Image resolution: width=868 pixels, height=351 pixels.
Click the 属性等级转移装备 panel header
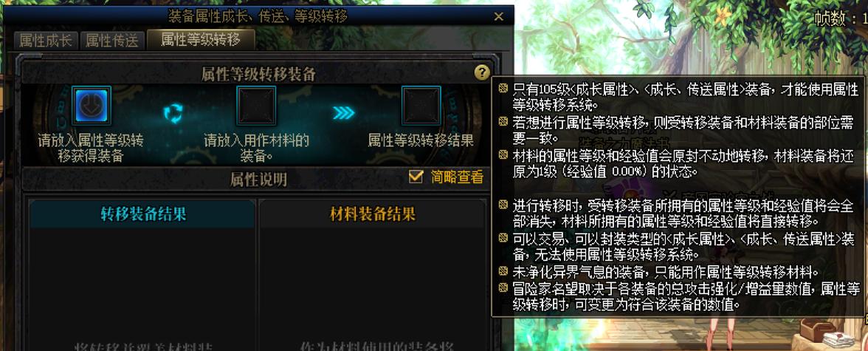pos(258,74)
